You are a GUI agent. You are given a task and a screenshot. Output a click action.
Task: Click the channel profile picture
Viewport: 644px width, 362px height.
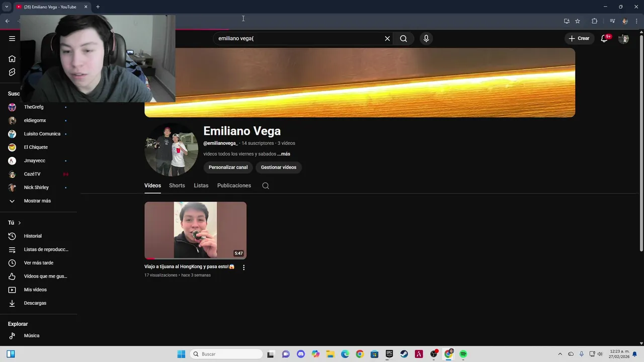click(172, 150)
